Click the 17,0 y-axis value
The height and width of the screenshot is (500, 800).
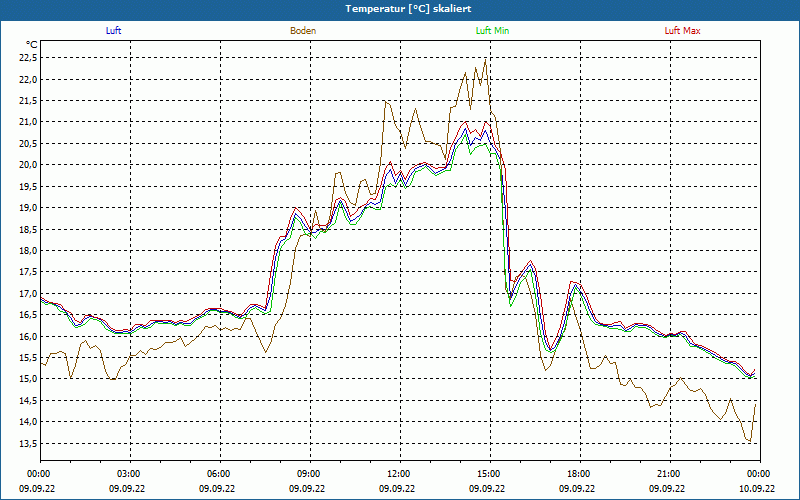pyautogui.click(x=27, y=293)
